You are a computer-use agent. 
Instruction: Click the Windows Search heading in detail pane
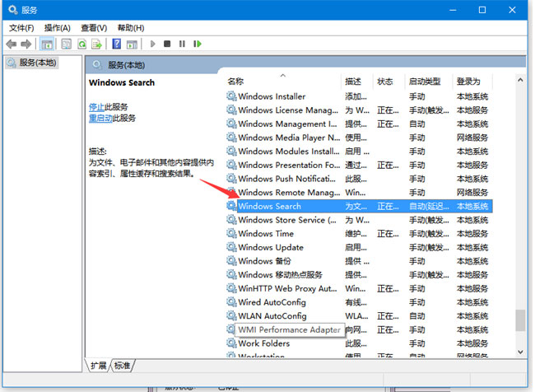coord(122,82)
